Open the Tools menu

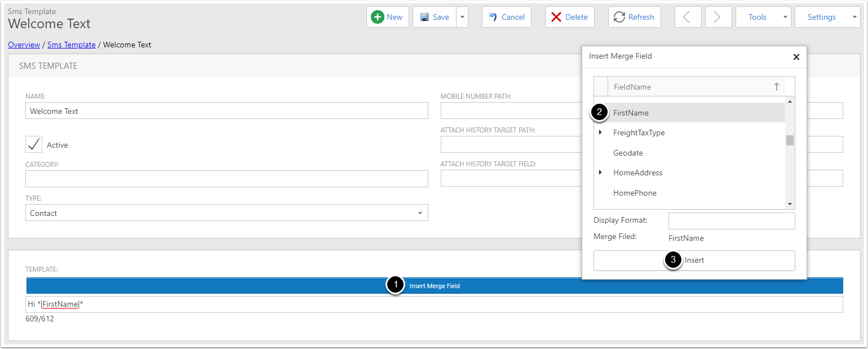[x=763, y=17]
